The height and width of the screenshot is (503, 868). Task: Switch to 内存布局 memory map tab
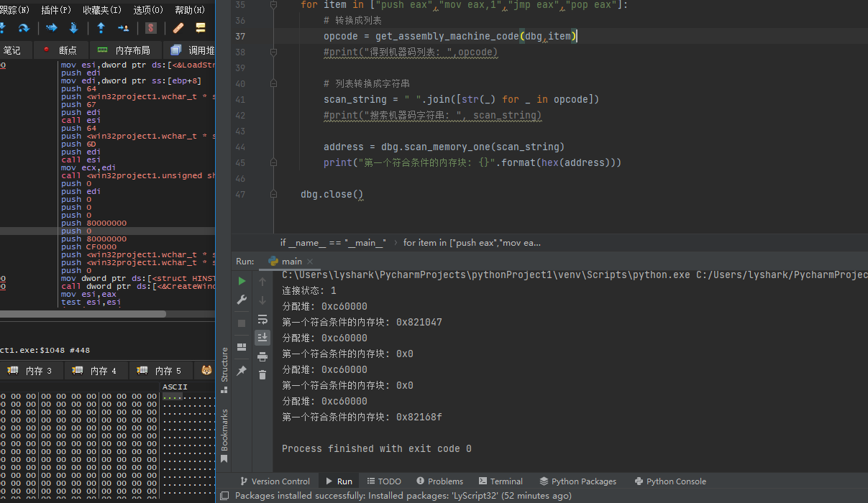(125, 50)
